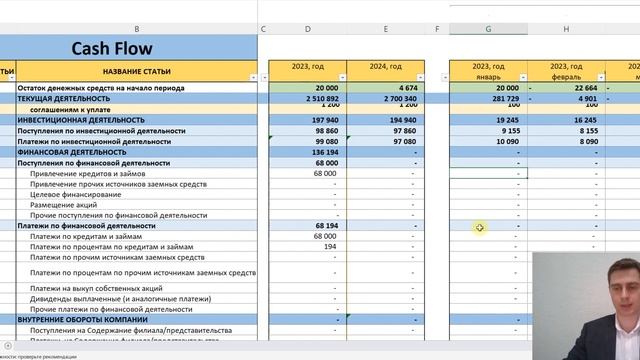Click the 136 194 value cell
640x360 pixels.
[x=308, y=152]
